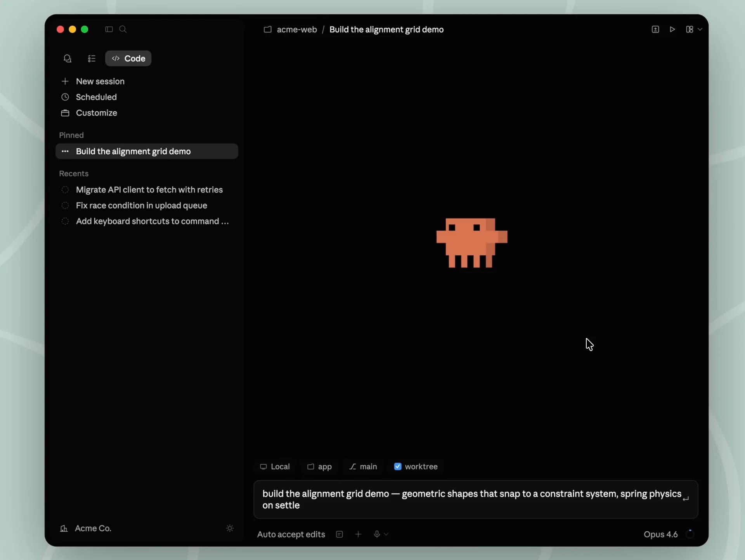
Task: Open the diff/changes icon in the top bar
Action: tap(655, 29)
